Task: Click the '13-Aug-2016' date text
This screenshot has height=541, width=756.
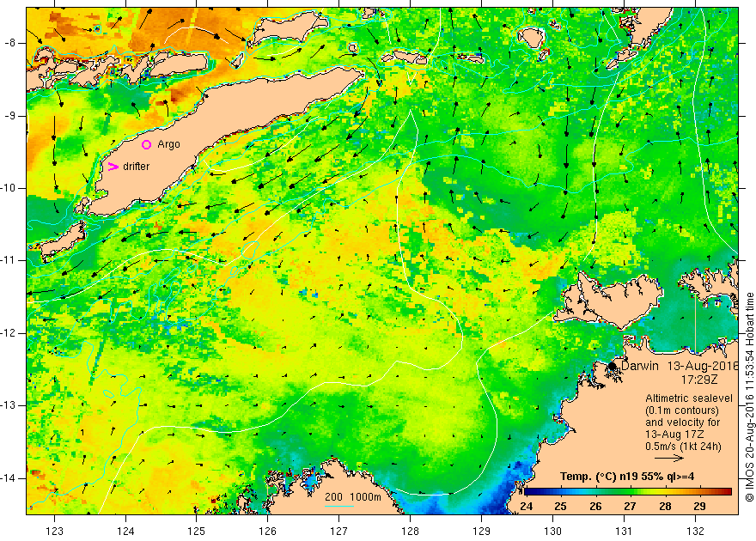Action: 703,366
